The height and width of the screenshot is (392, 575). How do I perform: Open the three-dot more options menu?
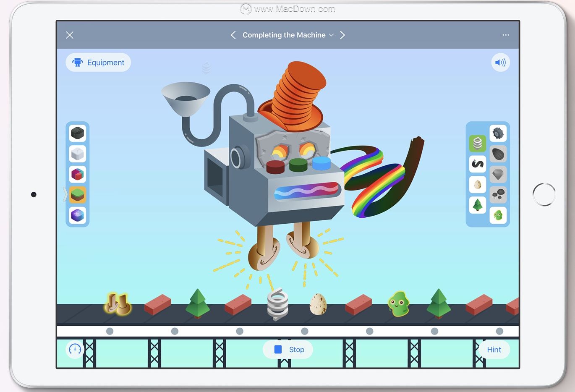pos(506,35)
